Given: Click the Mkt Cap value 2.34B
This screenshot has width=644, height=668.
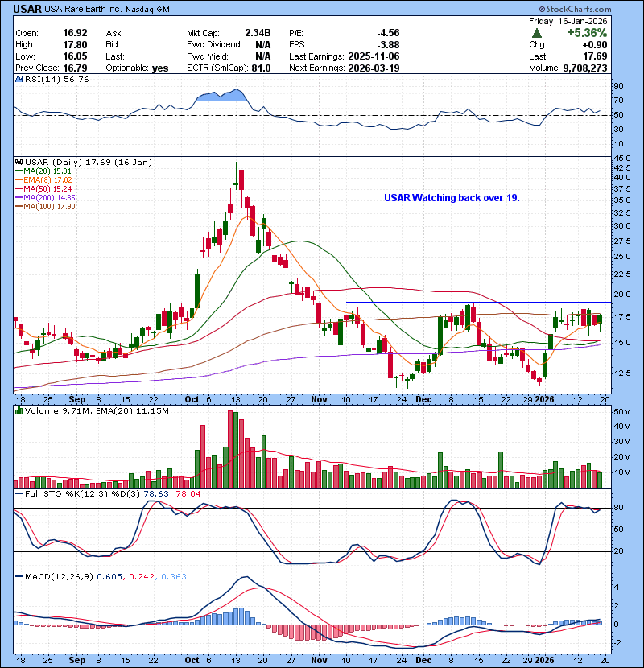Looking at the screenshot, I should (x=258, y=33).
